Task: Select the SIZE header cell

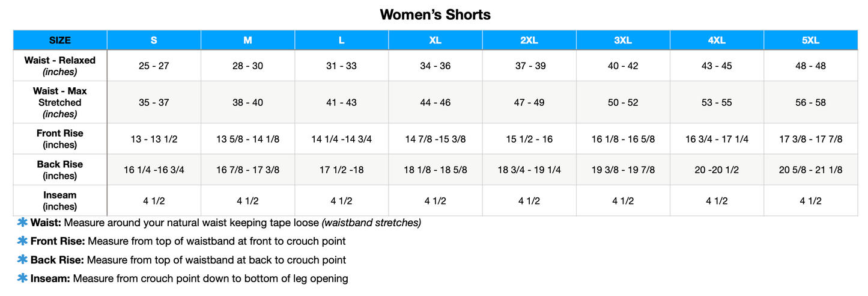Action: [60, 40]
